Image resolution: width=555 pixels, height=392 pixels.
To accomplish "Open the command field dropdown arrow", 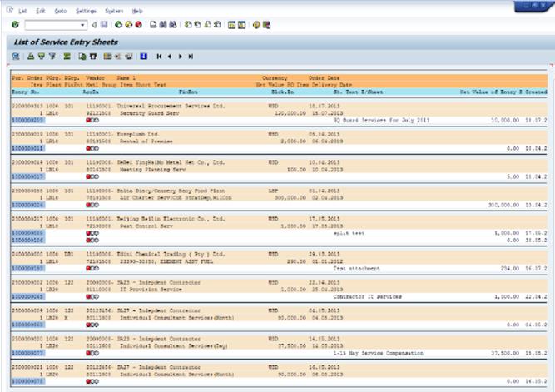I will tap(82, 26).
